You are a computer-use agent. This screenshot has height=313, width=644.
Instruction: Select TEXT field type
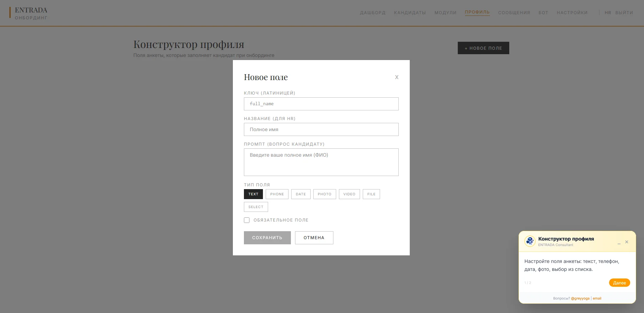pyautogui.click(x=253, y=194)
